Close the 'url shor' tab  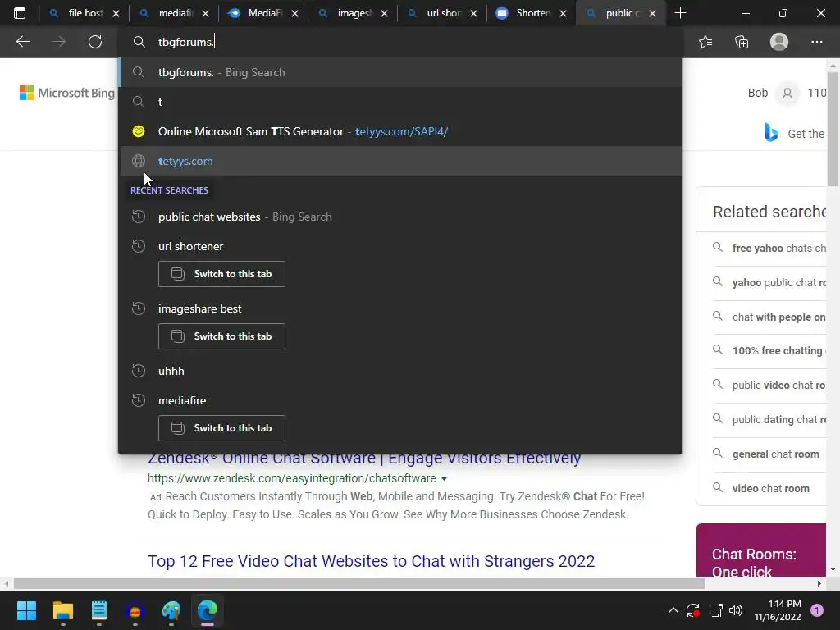pos(473,14)
